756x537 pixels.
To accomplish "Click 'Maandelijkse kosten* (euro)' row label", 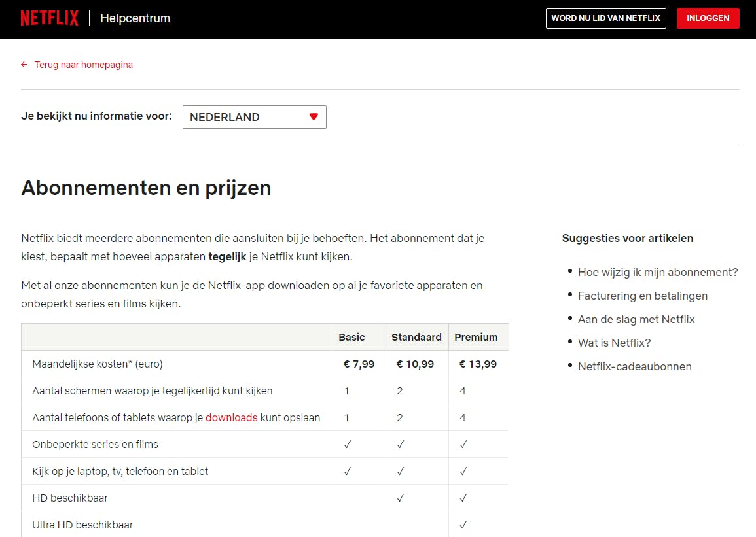I will (x=98, y=364).
